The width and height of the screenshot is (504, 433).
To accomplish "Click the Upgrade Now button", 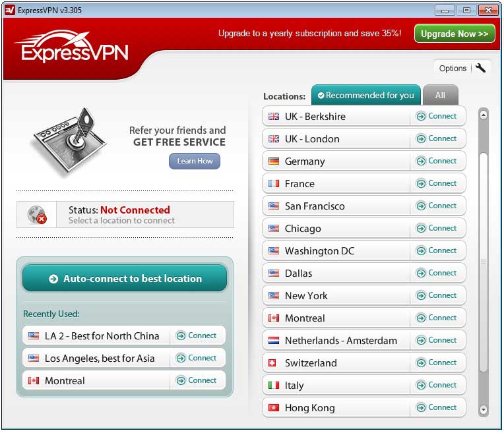I will pos(454,34).
